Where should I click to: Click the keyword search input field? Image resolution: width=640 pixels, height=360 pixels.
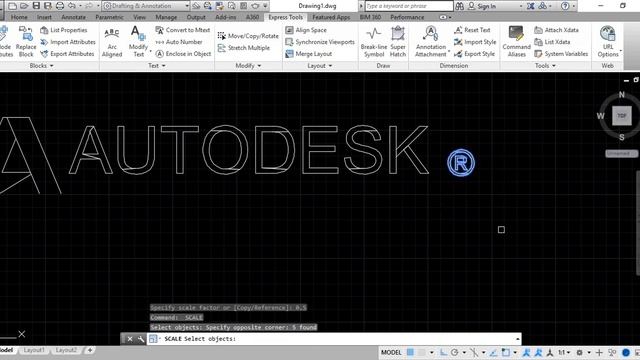pyautogui.click(x=409, y=6)
